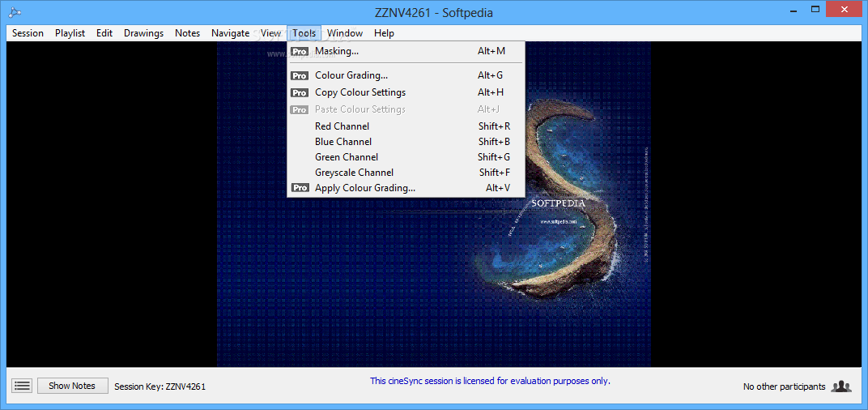The image size is (868, 410).
Task: Click the Shift+R shortcut text
Action: (x=495, y=126)
